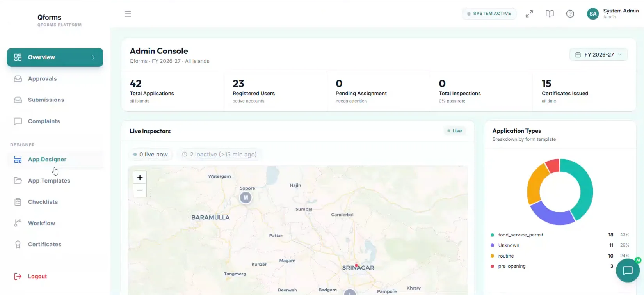Click the Overview grid icon

pyautogui.click(x=18, y=57)
